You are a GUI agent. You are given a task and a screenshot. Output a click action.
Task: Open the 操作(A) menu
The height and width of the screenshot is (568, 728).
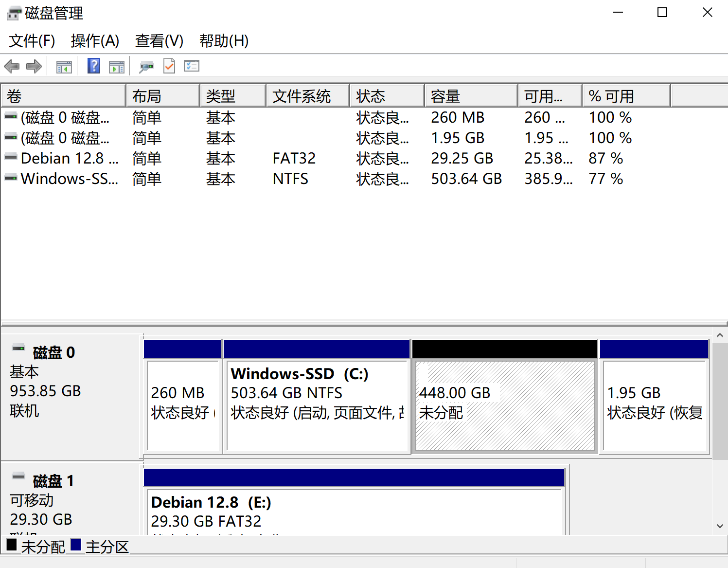[x=95, y=41]
